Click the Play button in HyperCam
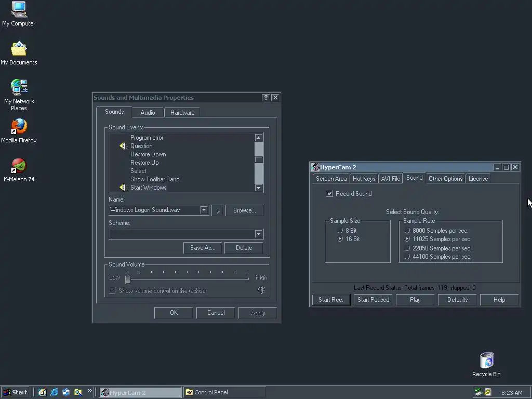The height and width of the screenshot is (399, 532). click(415, 300)
